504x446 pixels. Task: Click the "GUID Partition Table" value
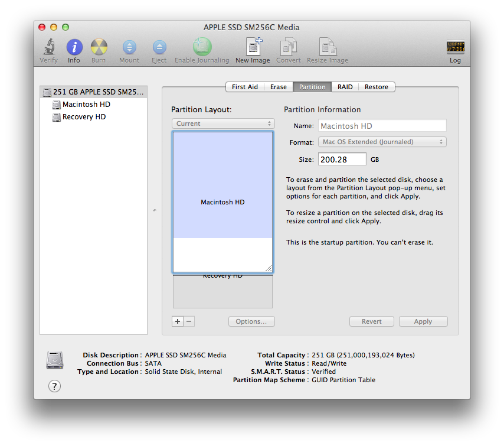[x=343, y=380]
